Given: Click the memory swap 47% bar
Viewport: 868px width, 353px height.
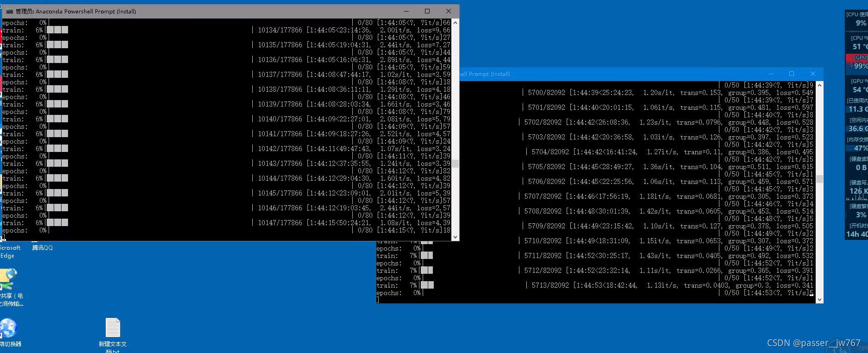Looking at the screenshot, I should point(857,148).
